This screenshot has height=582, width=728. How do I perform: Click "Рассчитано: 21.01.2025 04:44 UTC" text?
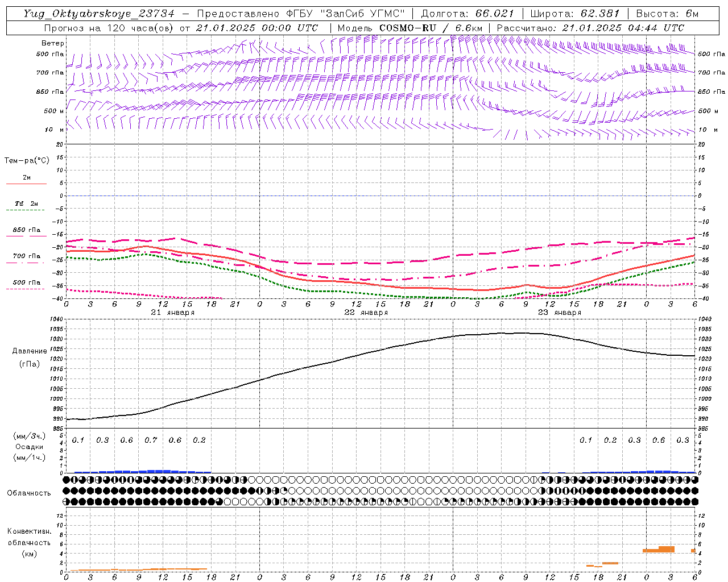[590, 28]
